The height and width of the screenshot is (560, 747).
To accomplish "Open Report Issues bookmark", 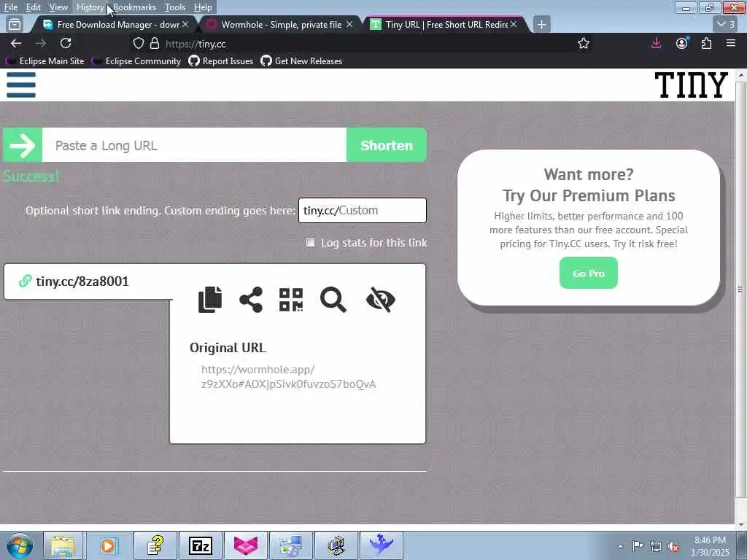I will click(221, 61).
